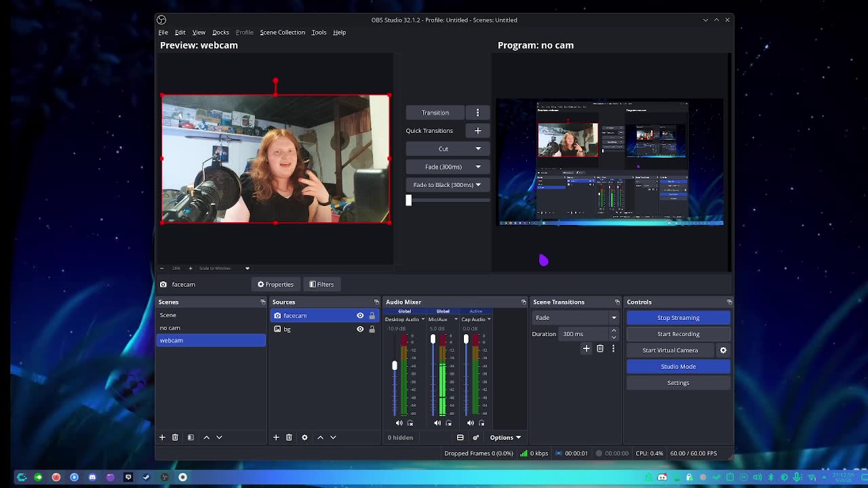Open OBS Settings from Controls
The width and height of the screenshot is (868, 488).
[678, 383]
